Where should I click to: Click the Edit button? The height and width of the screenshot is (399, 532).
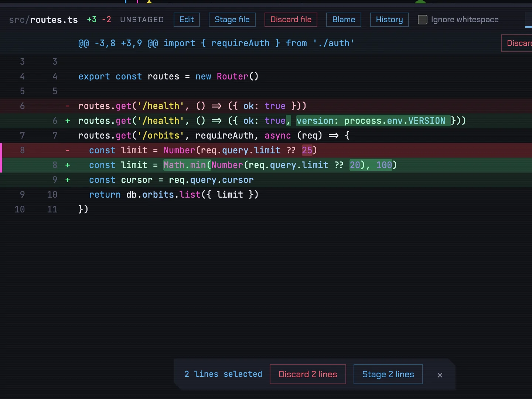click(187, 20)
